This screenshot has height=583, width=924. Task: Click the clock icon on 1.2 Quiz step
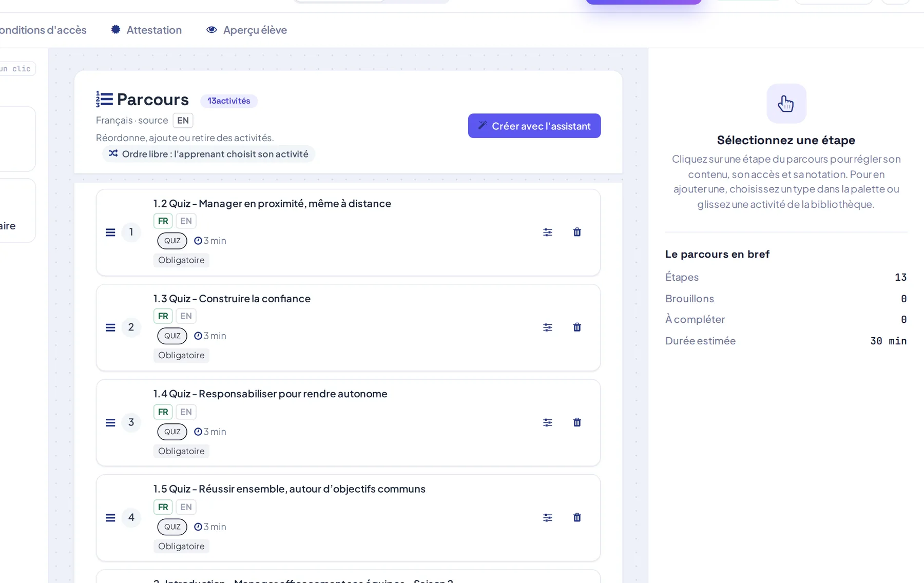click(198, 241)
